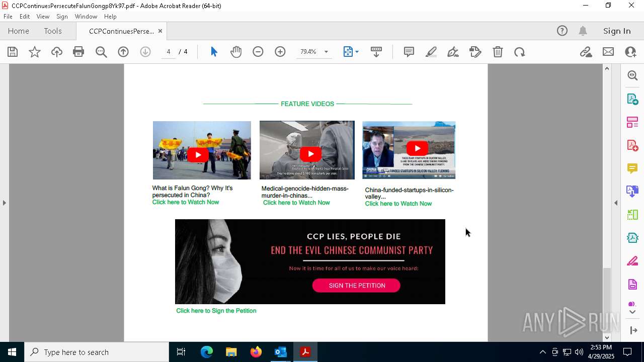Open File Explorer from the taskbar

tap(231, 352)
